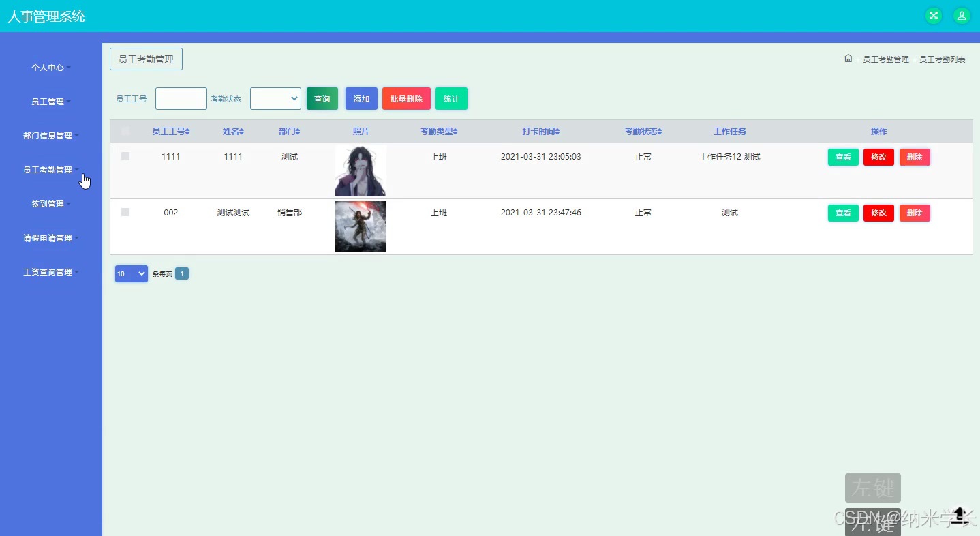Edit record for employee 1111
This screenshot has width=980, height=536.
coord(878,157)
